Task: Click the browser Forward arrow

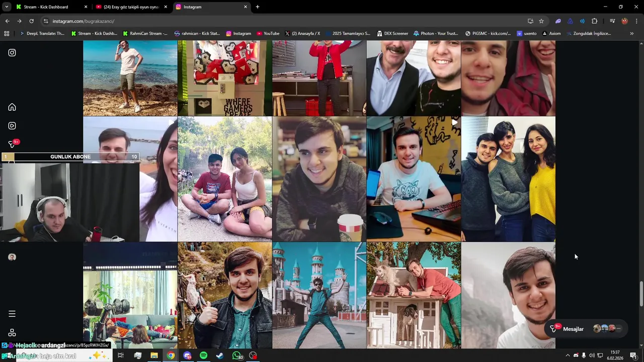Action: pos(19,21)
